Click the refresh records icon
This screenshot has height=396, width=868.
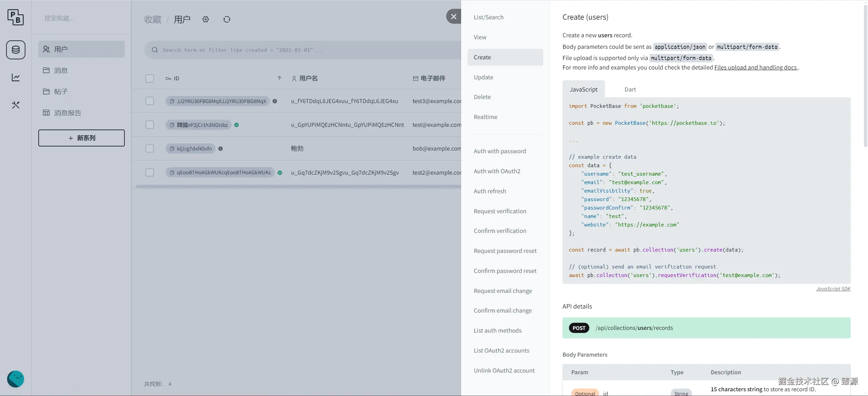[227, 19]
